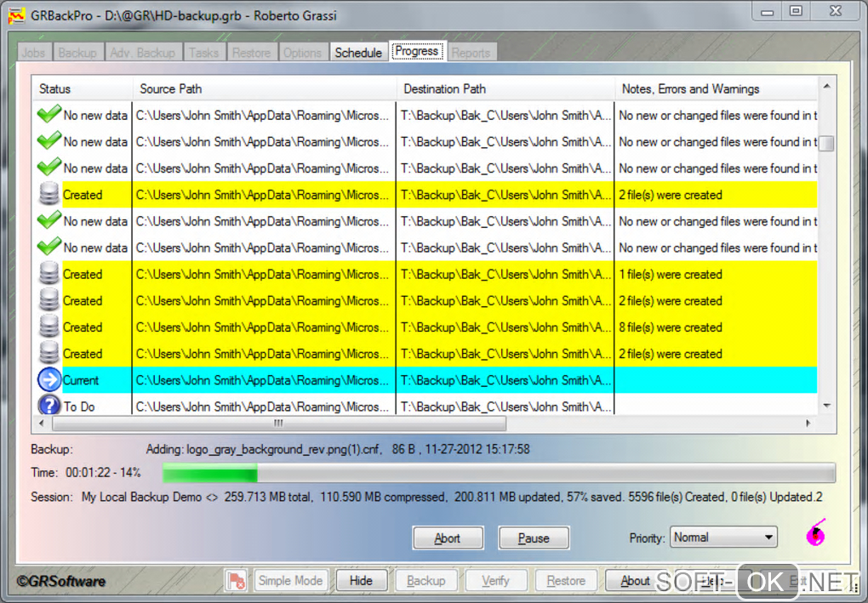
Task: Switch to the Options tab
Action: [x=302, y=53]
